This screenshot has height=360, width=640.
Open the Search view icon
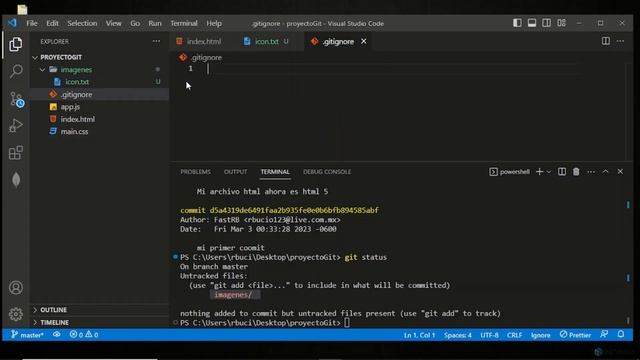coord(16,71)
